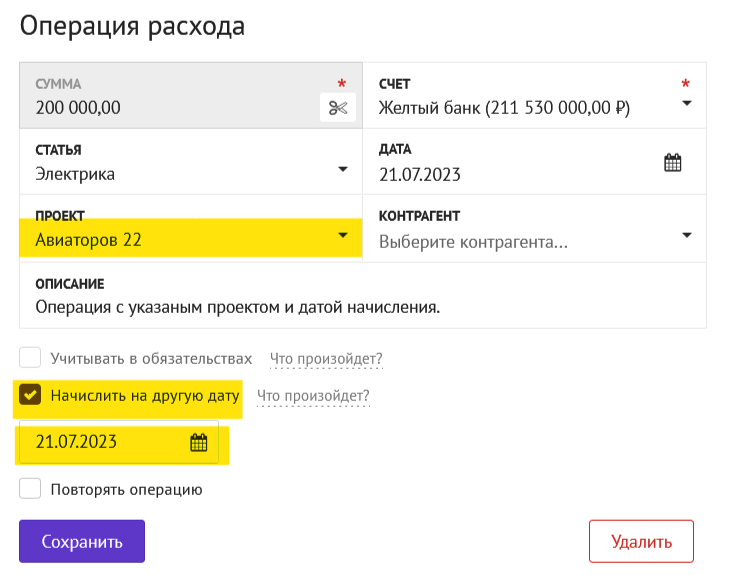733x584 pixels.
Task: Click the Дата field value 21.07.2023
Action: click(x=420, y=174)
